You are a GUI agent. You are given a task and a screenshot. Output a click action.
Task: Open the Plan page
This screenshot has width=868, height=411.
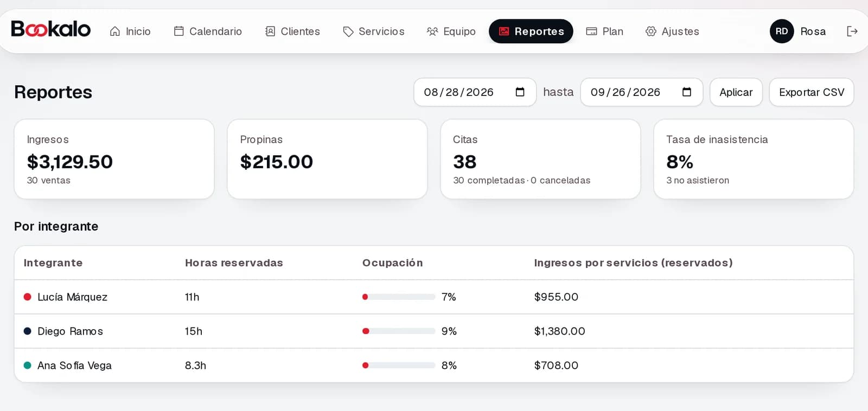tap(605, 31)
